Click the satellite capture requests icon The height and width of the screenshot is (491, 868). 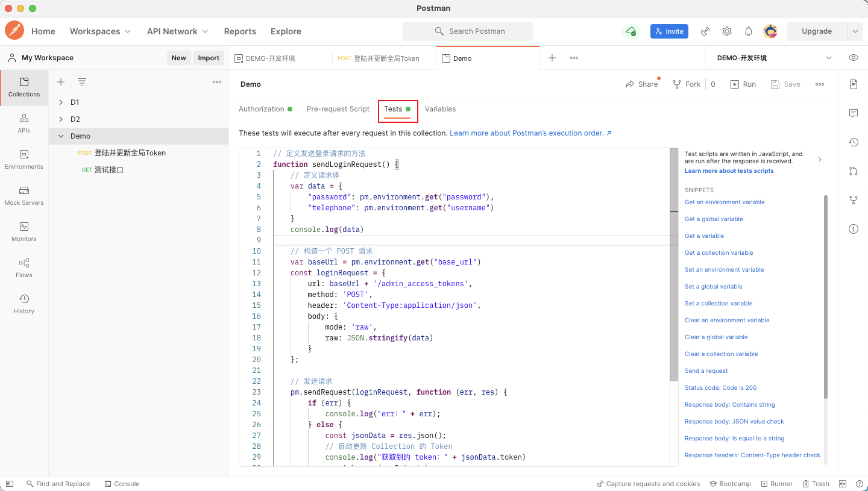(x=705, y=31)
